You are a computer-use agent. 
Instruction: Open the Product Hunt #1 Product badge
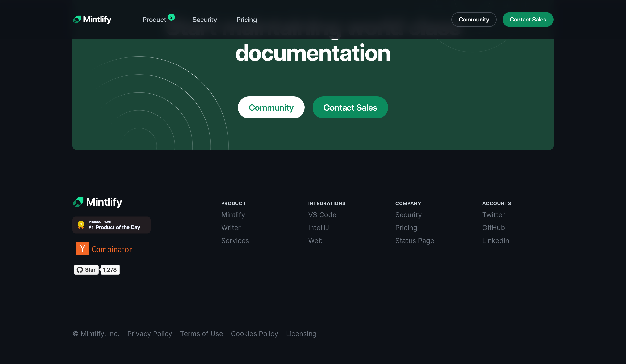(111, 225)
